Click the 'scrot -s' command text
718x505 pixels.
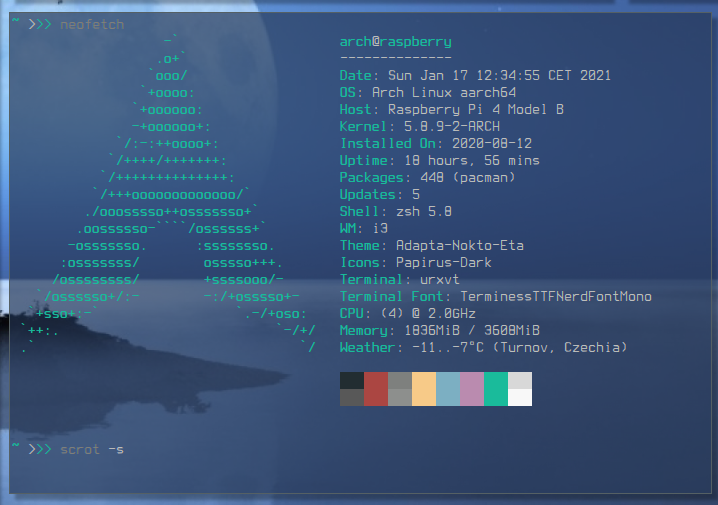point(92,449)
